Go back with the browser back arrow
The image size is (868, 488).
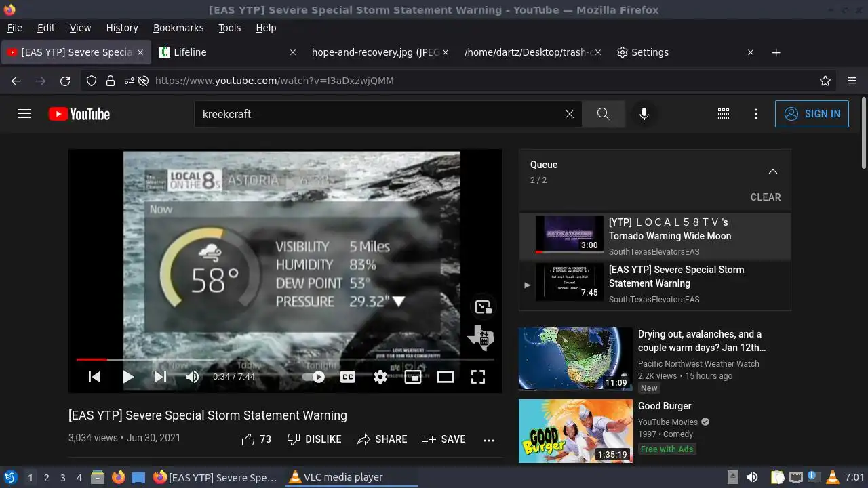tap(16, 81)
